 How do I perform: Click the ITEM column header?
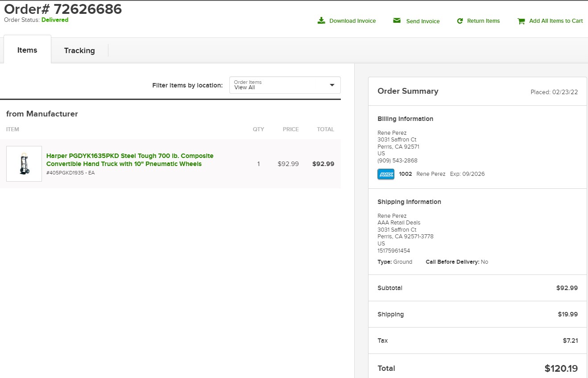coord(12,129)
